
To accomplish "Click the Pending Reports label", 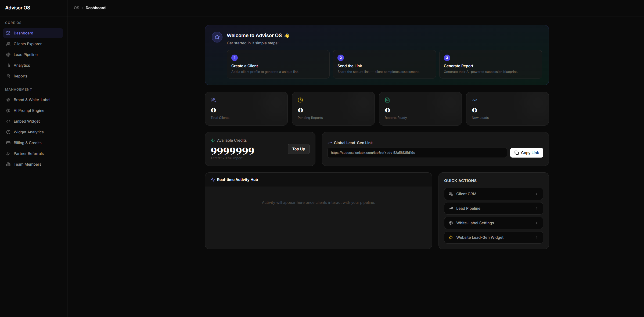I will (310, 118).
